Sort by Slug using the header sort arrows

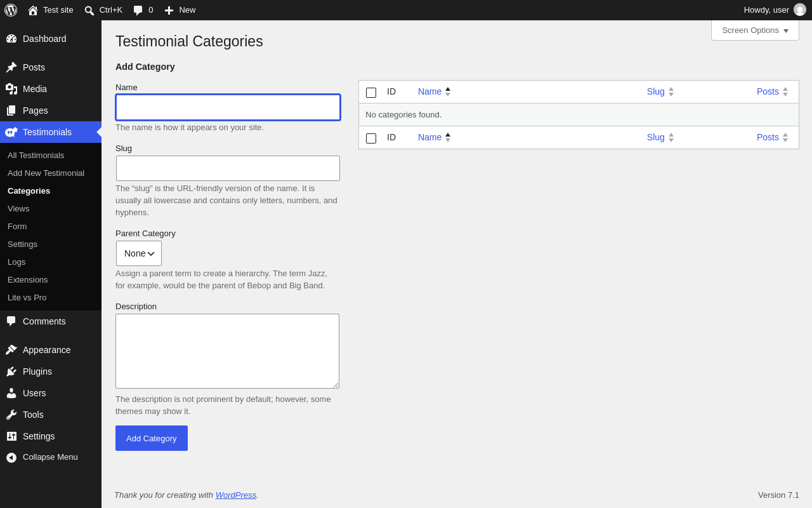click(x=671, y=91)
